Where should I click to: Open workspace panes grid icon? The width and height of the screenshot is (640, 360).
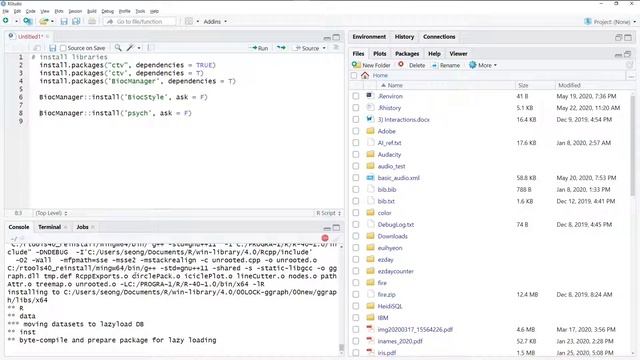189,21
